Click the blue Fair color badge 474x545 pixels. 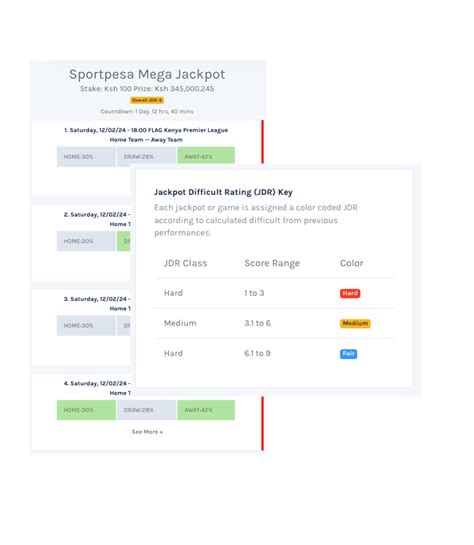349,354
